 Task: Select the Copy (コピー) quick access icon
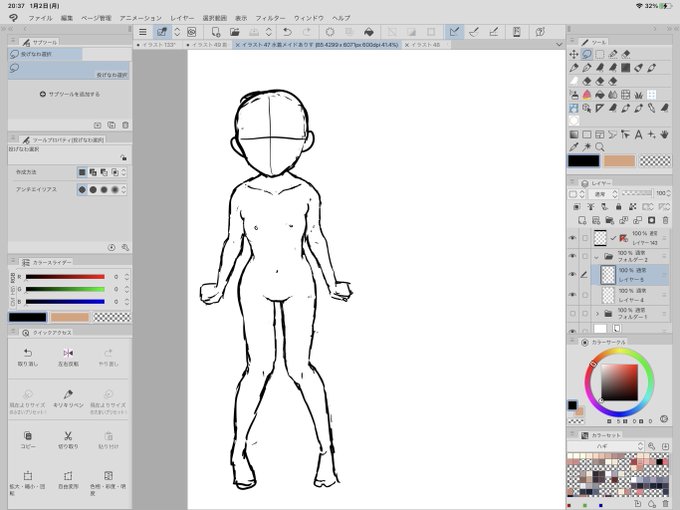point(27,439)
